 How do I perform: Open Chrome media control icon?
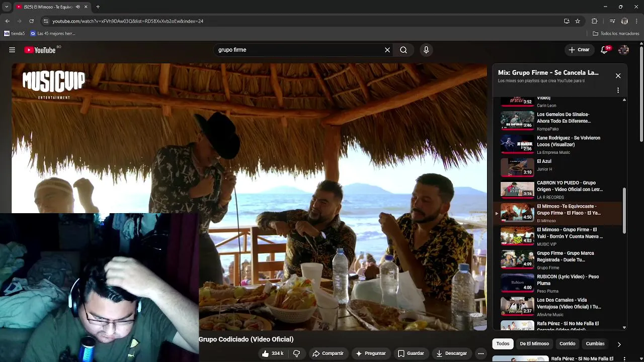click(612, 21)
